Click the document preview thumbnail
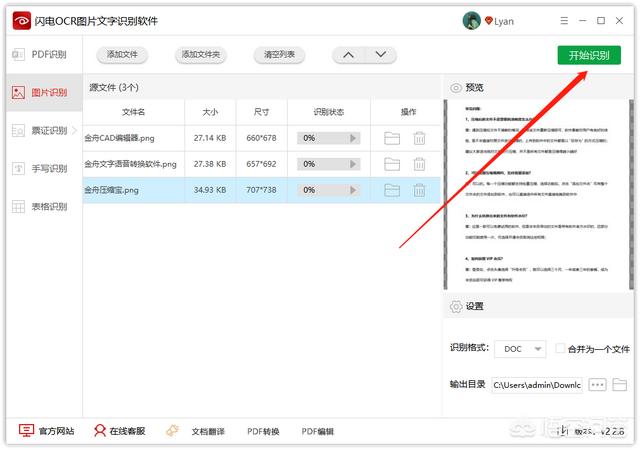The width and height of the screenshot is (640, 450). (536, 195)
